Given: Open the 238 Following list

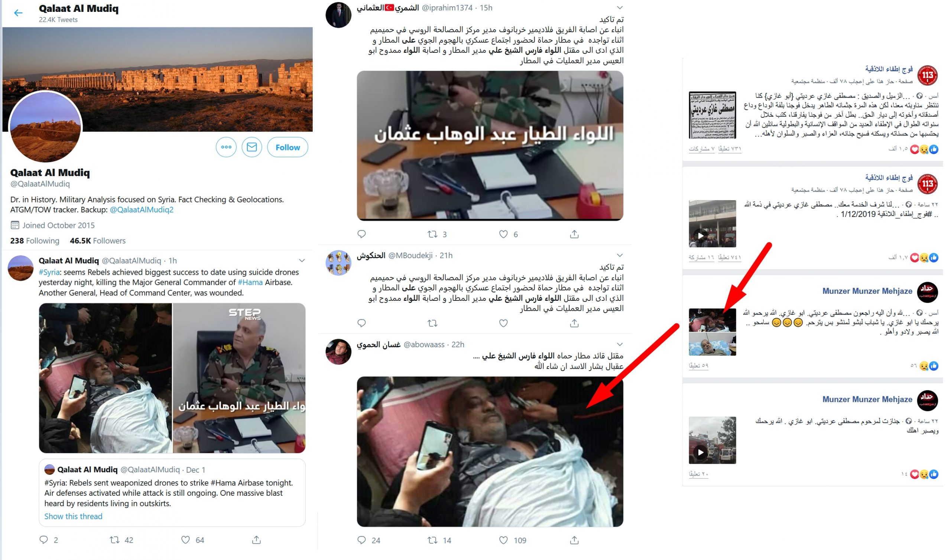Looking at the screenshot, I should click(x=35, y=241).
